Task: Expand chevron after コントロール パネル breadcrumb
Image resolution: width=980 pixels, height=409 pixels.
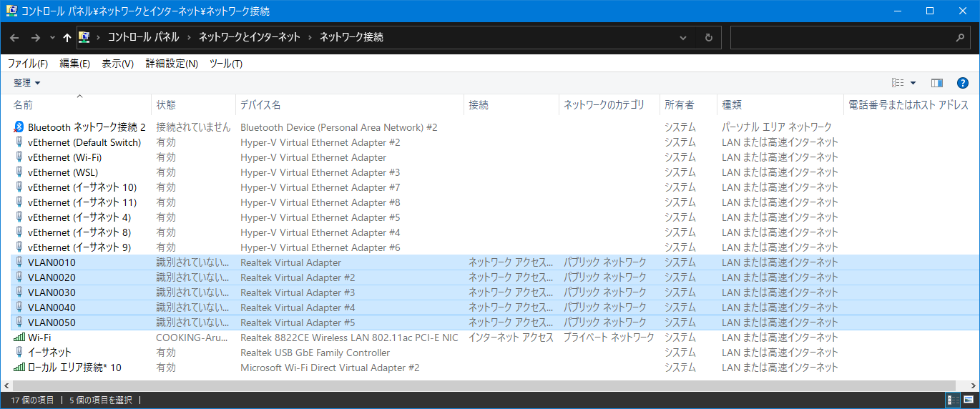Action: click(189, 37)
